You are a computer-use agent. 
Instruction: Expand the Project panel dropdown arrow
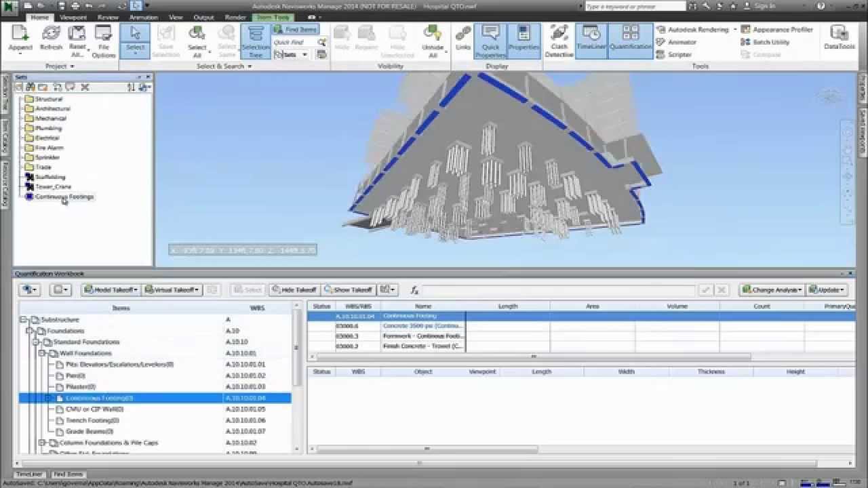[x=72, y=66]
